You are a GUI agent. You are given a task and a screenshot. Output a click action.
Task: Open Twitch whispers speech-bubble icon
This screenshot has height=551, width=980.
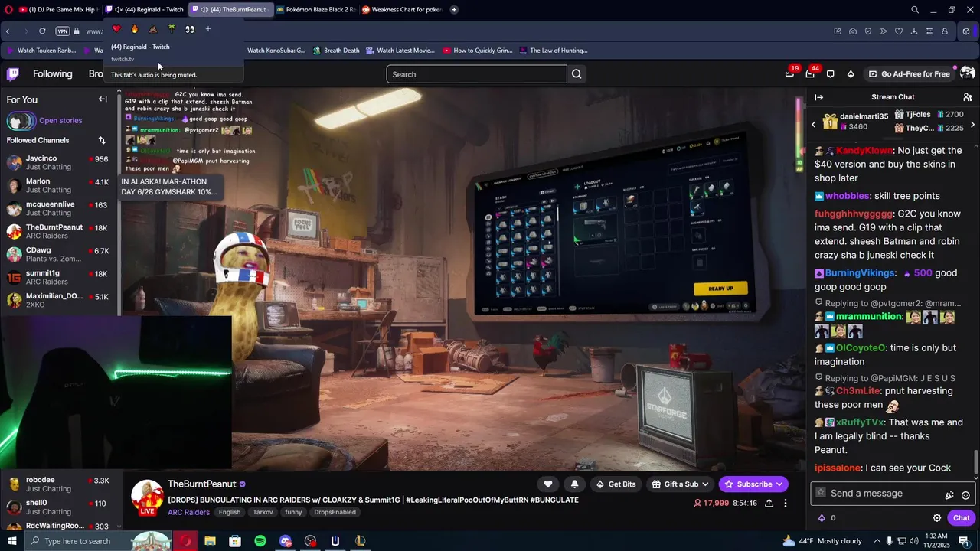[831, 74]
